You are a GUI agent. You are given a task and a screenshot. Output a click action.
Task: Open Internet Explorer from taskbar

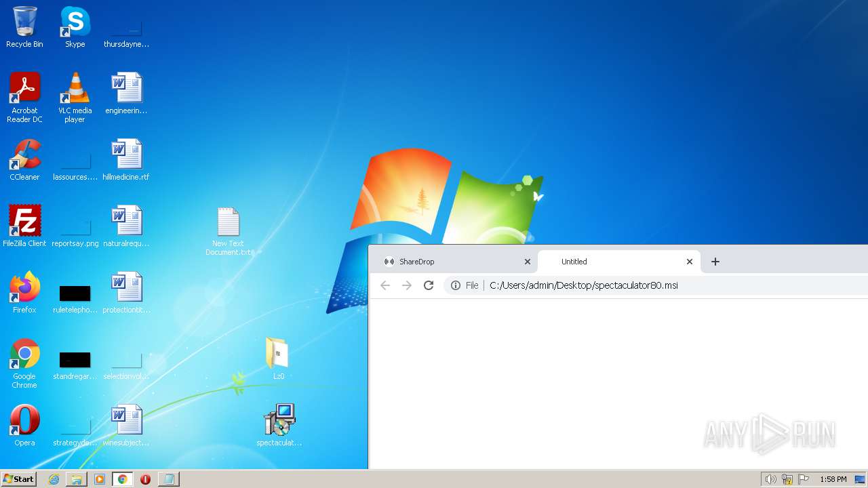pos(54,479)
